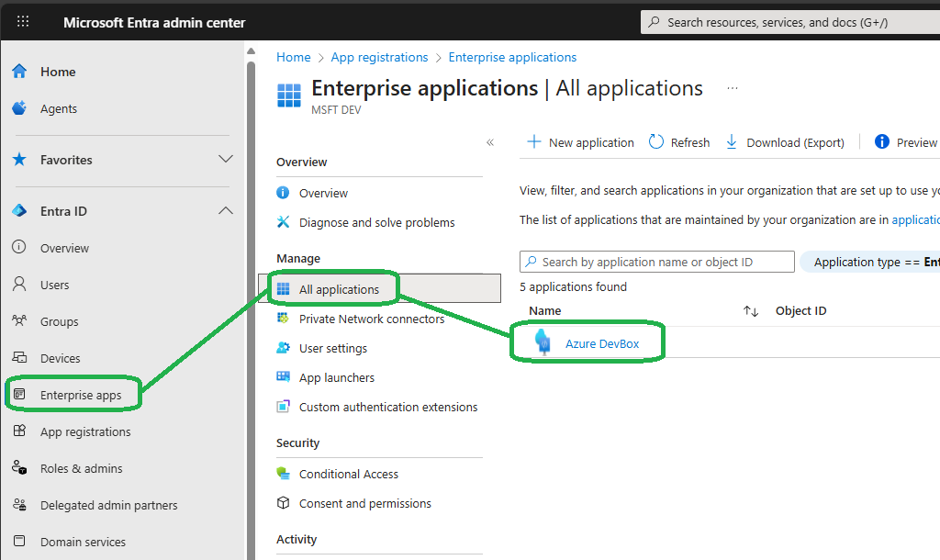The height and width of the screenshot is (560, 940).
Task: Click the Domain services icon
Action: tap(19, 541)
